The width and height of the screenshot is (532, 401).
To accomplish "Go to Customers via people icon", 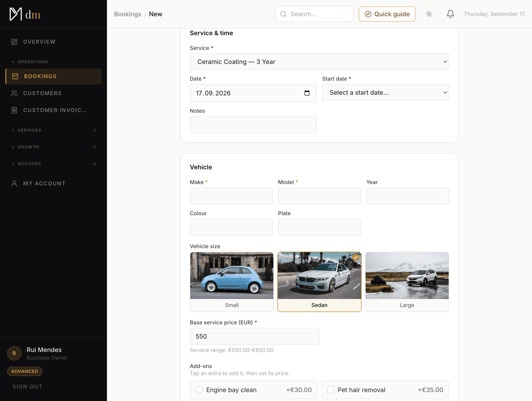I will [14, 93].
